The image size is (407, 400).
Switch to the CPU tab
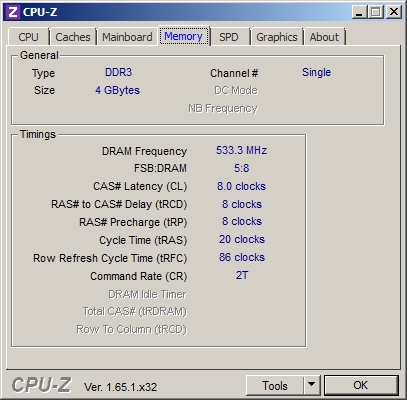tap(28, 37)
